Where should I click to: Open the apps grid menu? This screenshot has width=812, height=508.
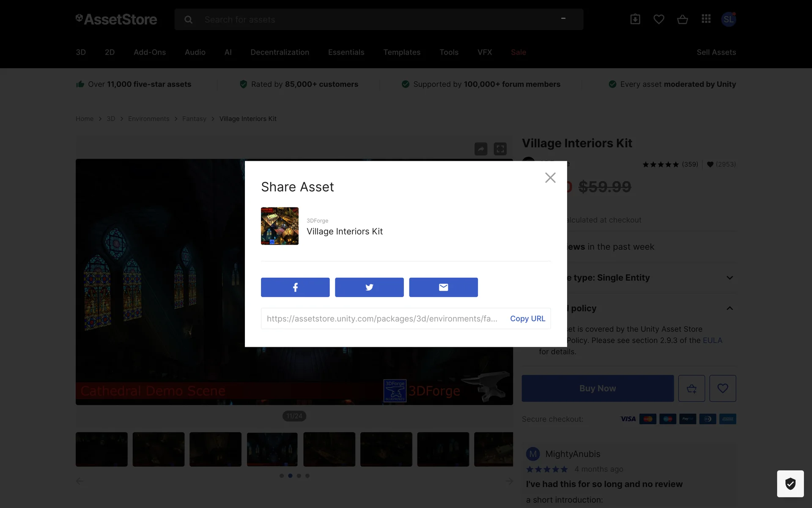(706, 19)
